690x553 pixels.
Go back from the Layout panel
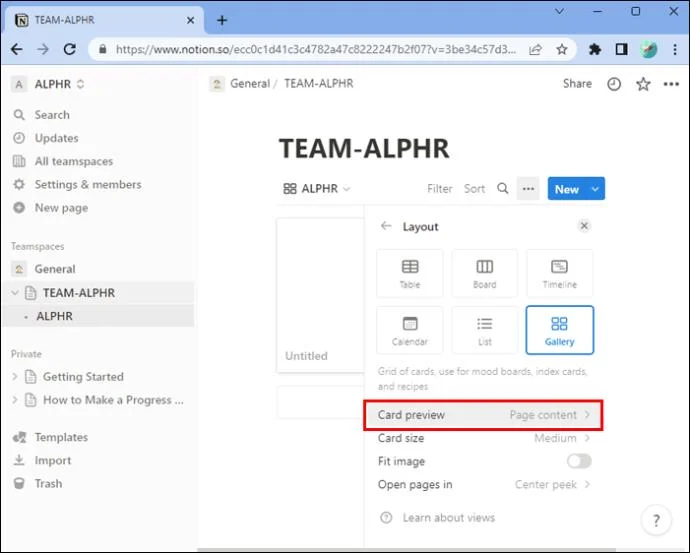coord(386,226)
